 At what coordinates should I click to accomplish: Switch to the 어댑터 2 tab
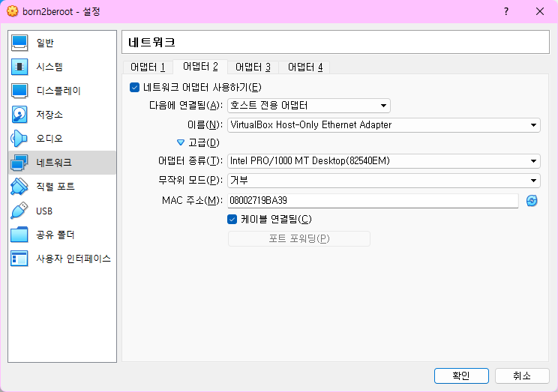tap(200, 67)
